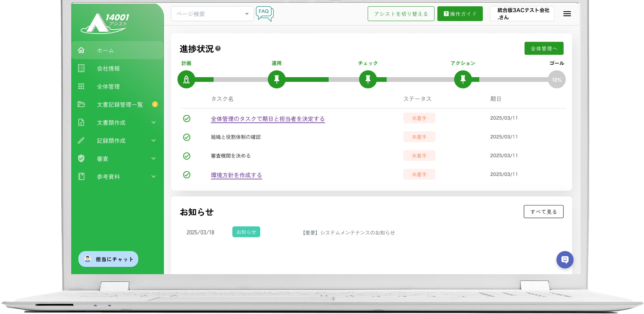This screenshot has height=314, width=644.
Task: Expand the 審査 chevron
Action: 153,158
